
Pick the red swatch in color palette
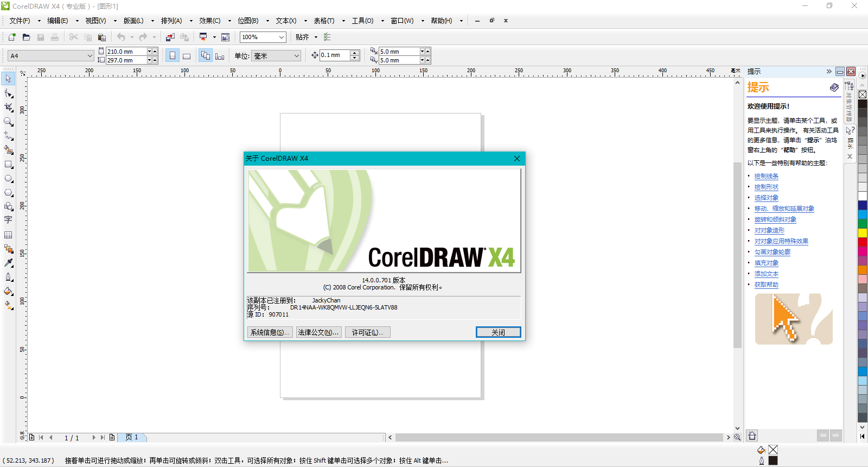[x=862, y=242]
